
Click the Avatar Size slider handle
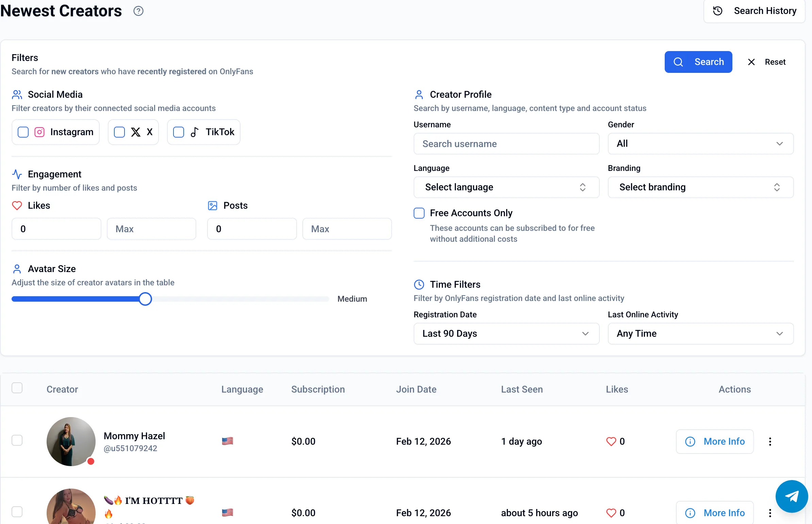[x=145, y=299]
